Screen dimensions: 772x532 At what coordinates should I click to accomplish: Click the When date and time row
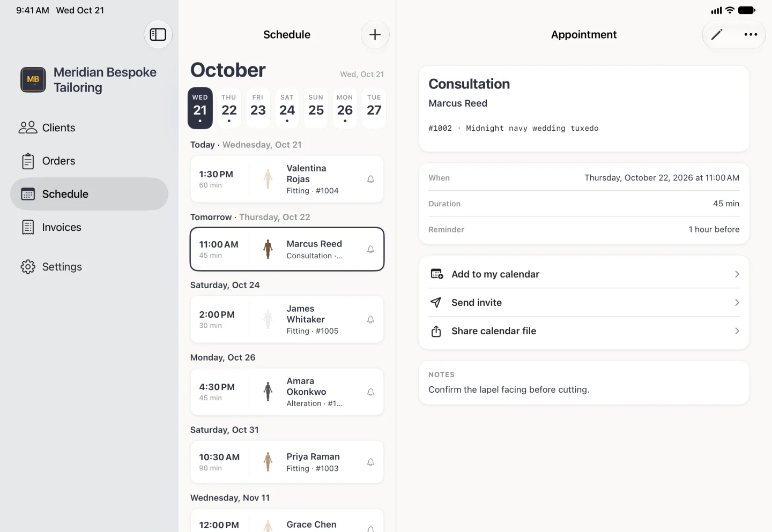[584, 178]
